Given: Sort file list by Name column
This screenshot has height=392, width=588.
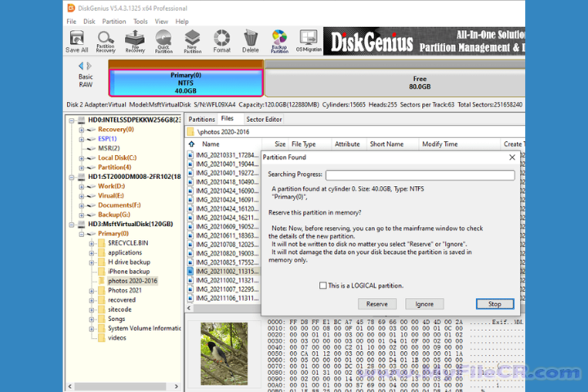Looking at the screenshot, I should click(x=211, y=144).
